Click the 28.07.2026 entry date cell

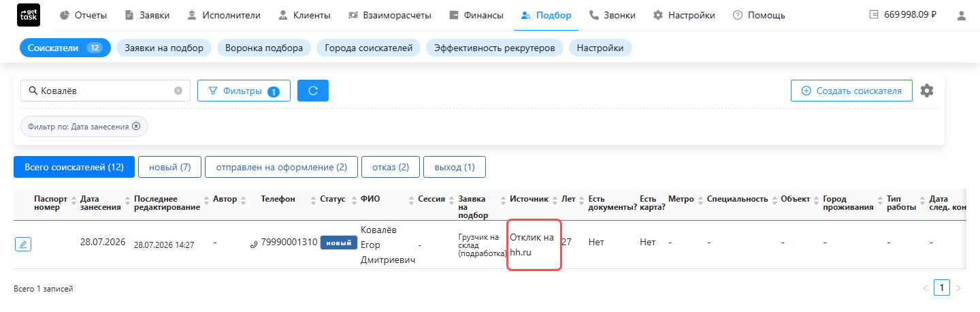[103, 242]
